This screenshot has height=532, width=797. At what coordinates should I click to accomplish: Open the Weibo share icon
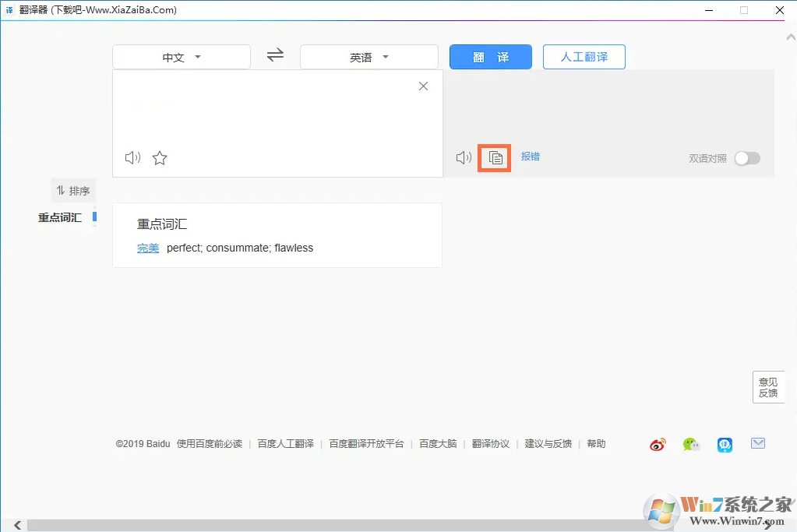[x=657, y=443]
